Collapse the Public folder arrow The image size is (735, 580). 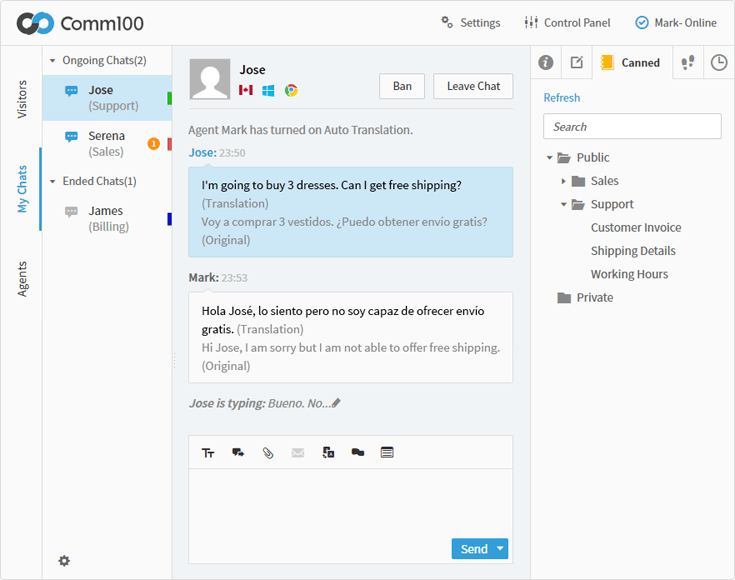pyautogui.click(x=549, y=158)
